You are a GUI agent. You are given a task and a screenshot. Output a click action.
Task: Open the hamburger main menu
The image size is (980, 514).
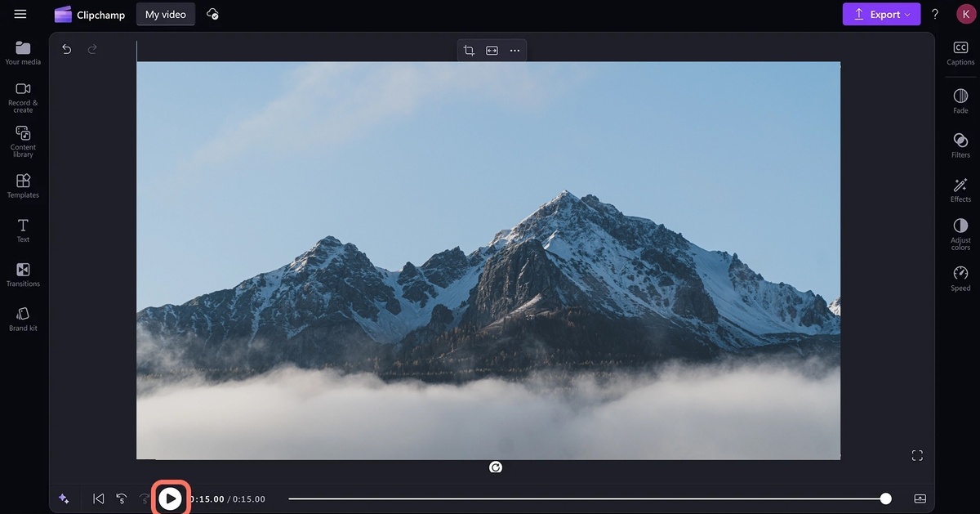20,14
